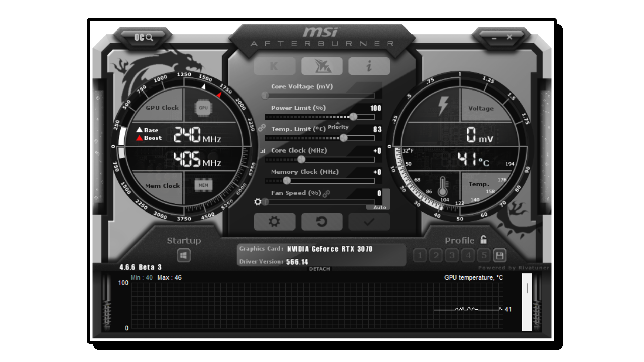
Task: Save profile with floppy disk icon
Action: click(x=500, y=255)
